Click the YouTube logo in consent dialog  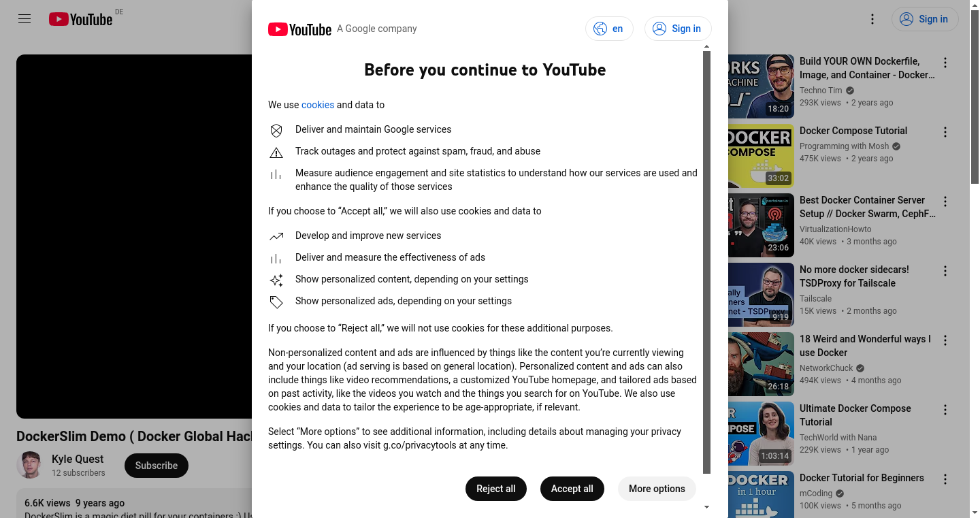click(x=299, y=29)
